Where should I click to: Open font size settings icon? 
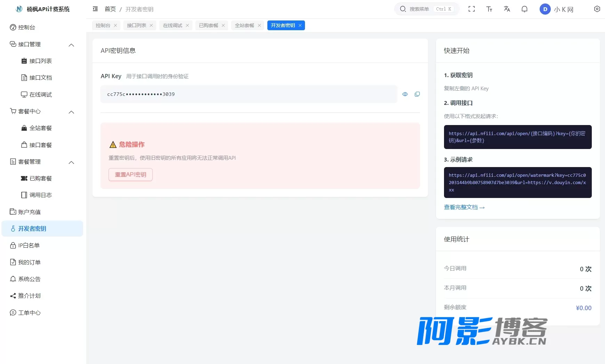489,9
